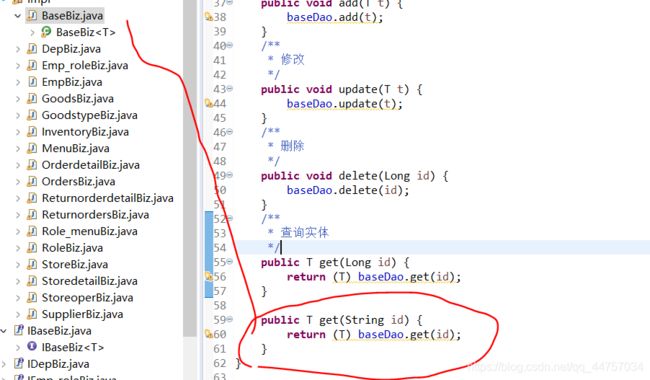Expand the EmpBiz.java node
Screen dimensions: 650x380
17,82
